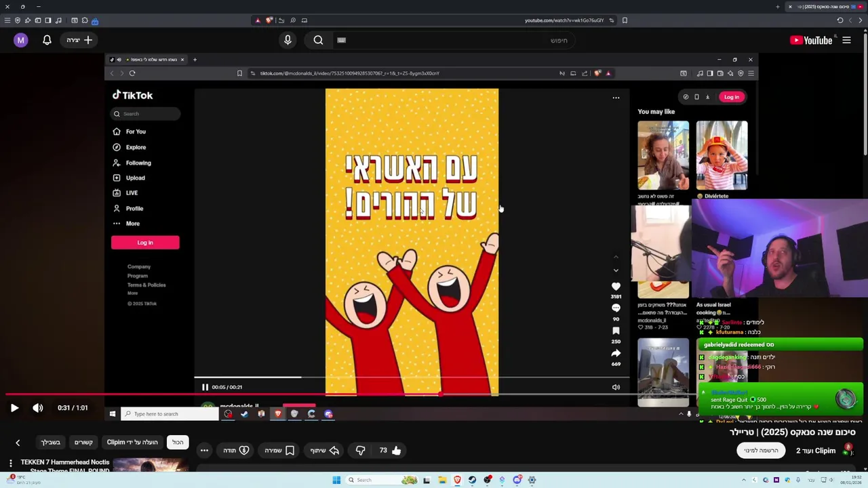Open the browser sidebar panel icon

48,20
